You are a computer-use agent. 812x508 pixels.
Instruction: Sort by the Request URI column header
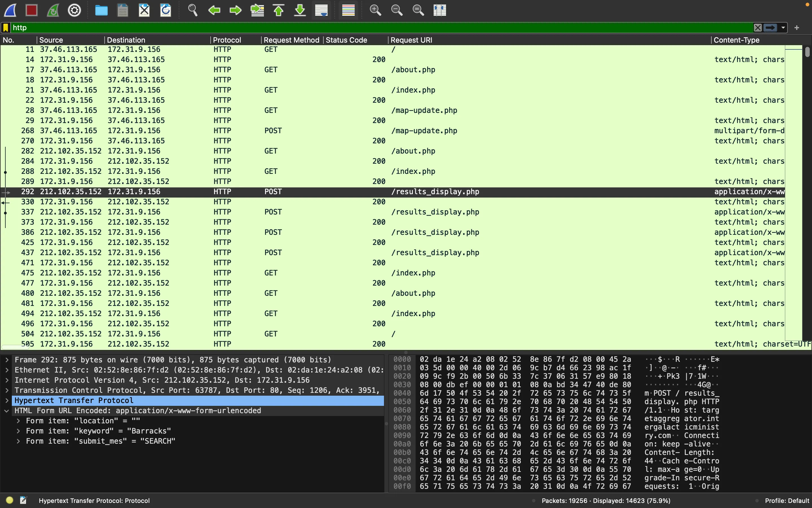[549, 40]
